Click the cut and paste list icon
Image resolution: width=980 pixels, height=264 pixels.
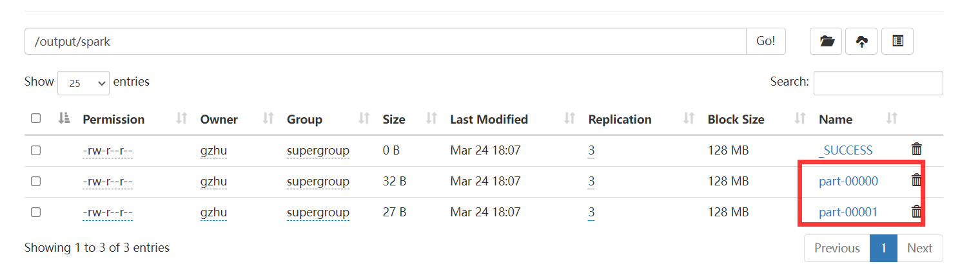[x=897, y=41]
